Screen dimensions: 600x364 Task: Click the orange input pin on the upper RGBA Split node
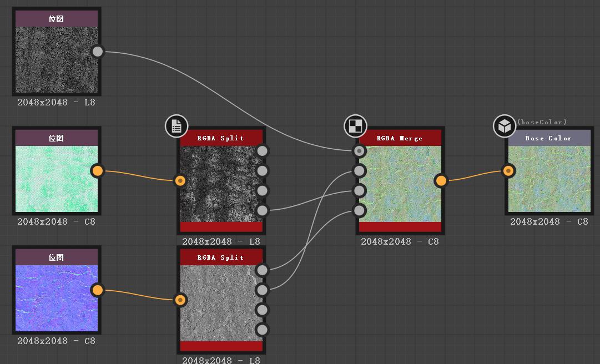pos(180,179)
